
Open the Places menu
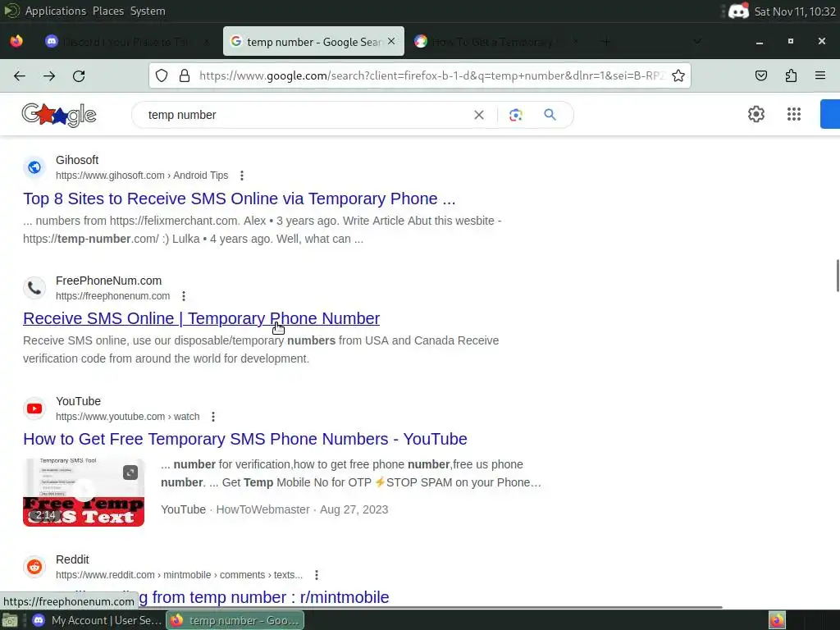(x=108, y=11)
